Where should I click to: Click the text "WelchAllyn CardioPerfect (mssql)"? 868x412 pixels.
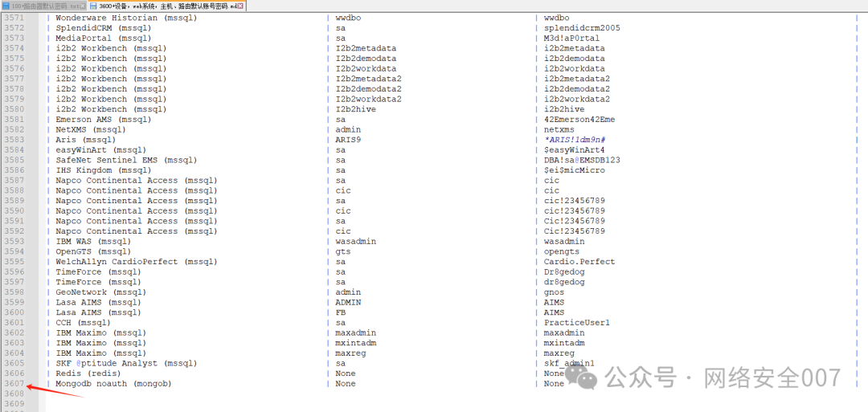point(137,262)
